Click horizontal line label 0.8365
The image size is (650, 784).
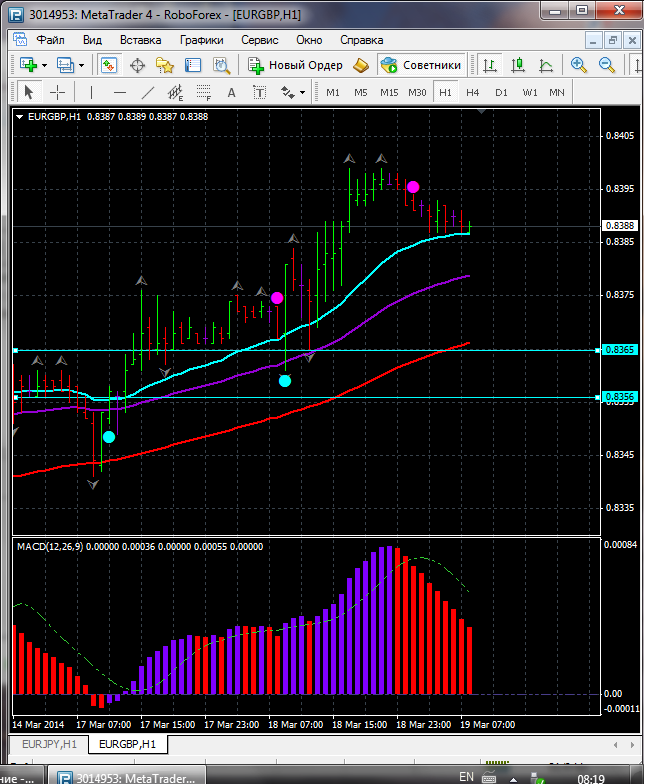pos(620,350)
